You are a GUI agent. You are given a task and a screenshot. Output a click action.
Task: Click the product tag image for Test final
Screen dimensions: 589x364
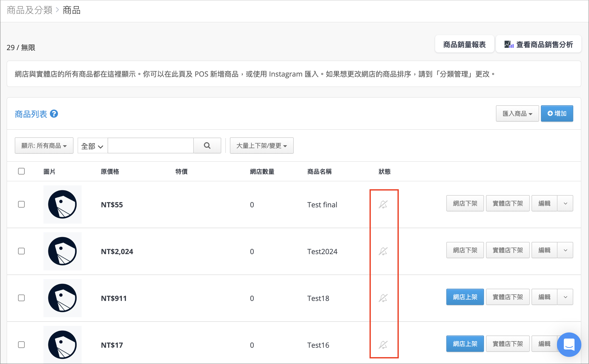pyautogui.click(x=63, y=205)
